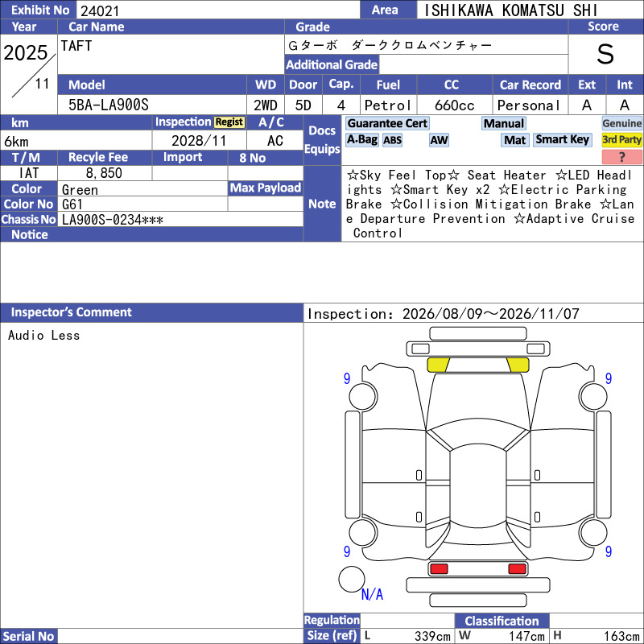Click the A-Bag equipment badge
The image size is (644, 644).
tap(361, 139)
